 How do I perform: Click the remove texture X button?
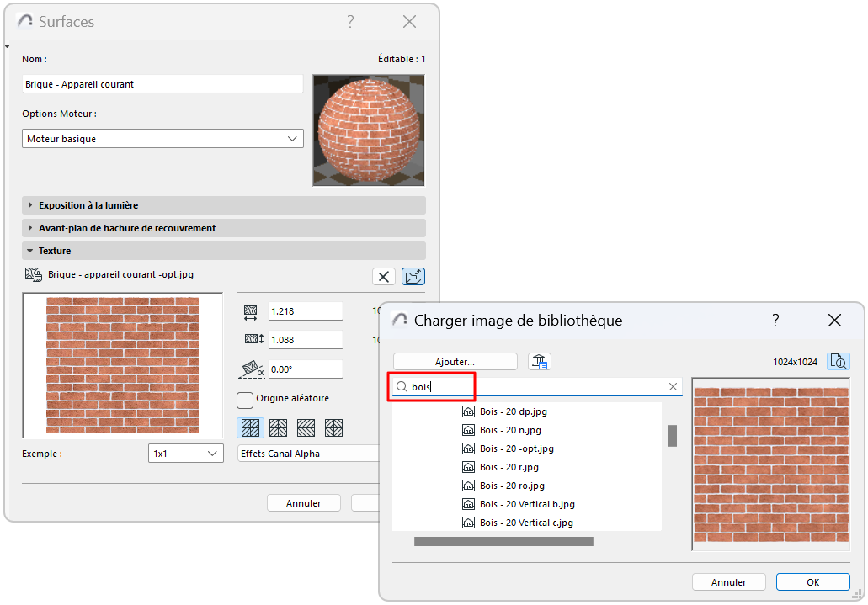pos(384,276)
